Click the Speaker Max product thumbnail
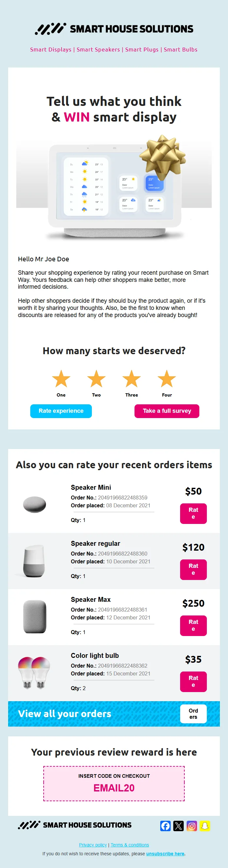The width and height of the screenshot is (228, 868). (35, 617)
